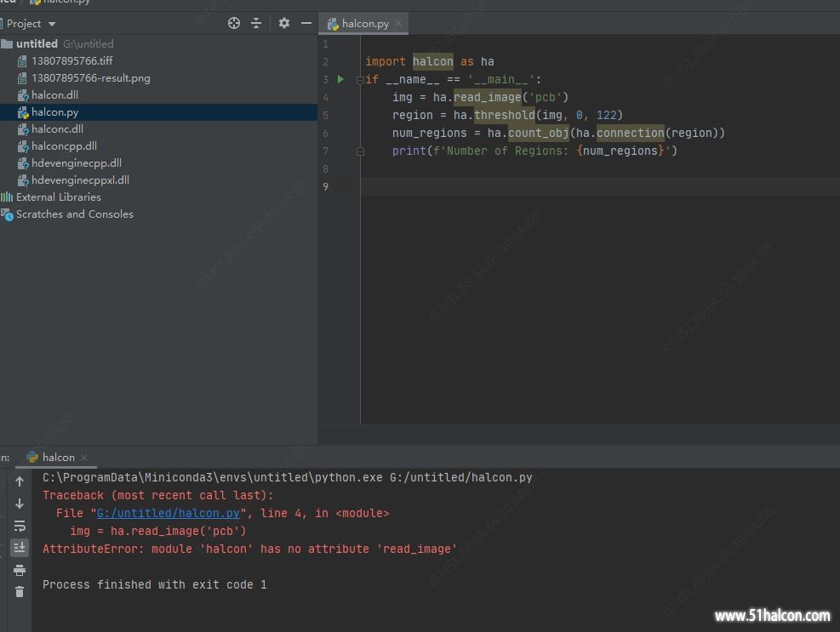Close the halcon run tab

[84, 458]
